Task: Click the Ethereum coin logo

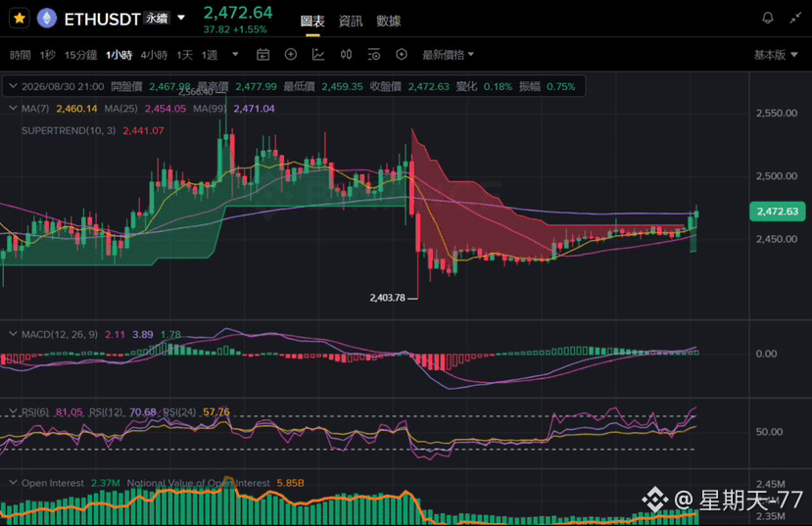Action: pyautogui.click(x=47, y=19)
